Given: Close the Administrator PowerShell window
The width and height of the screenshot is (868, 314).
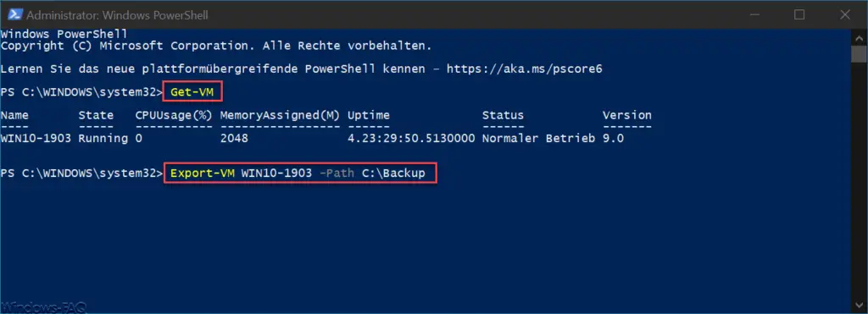Looking at the screenshot, I should click(x=845, y=15).
